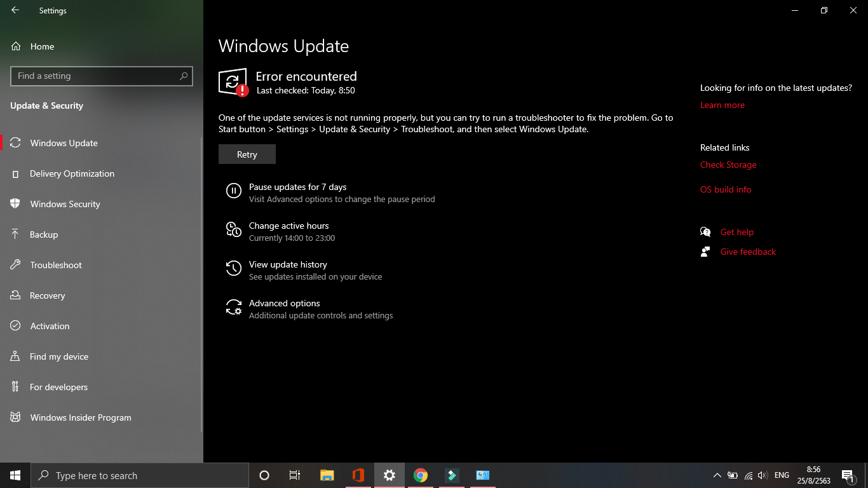Click the back arrow in Settings

(15, 10)
